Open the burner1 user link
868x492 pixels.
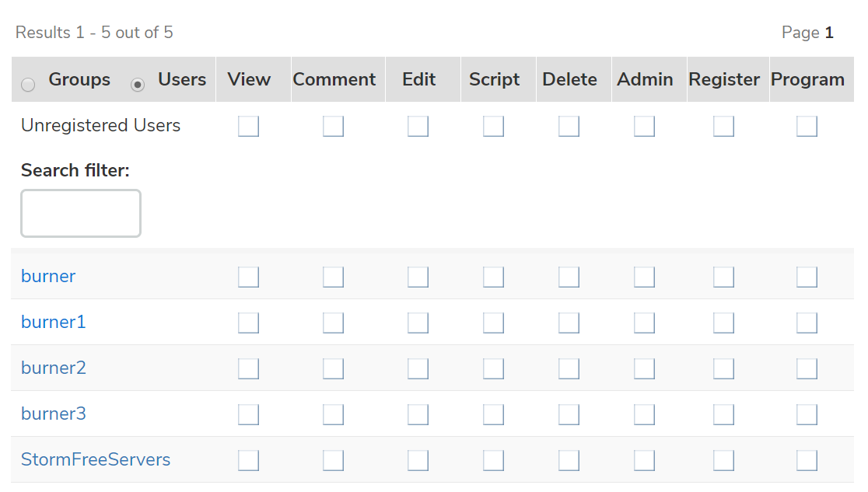click(x=54, y=322)
